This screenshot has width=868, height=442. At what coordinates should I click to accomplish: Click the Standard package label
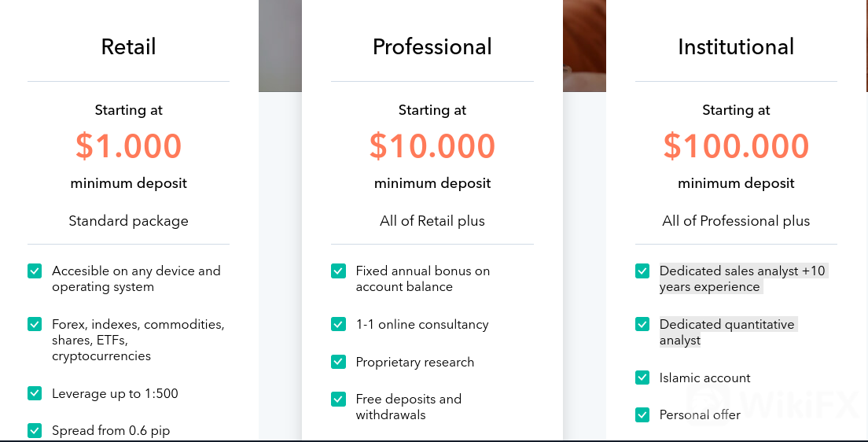tap(128, 221)
